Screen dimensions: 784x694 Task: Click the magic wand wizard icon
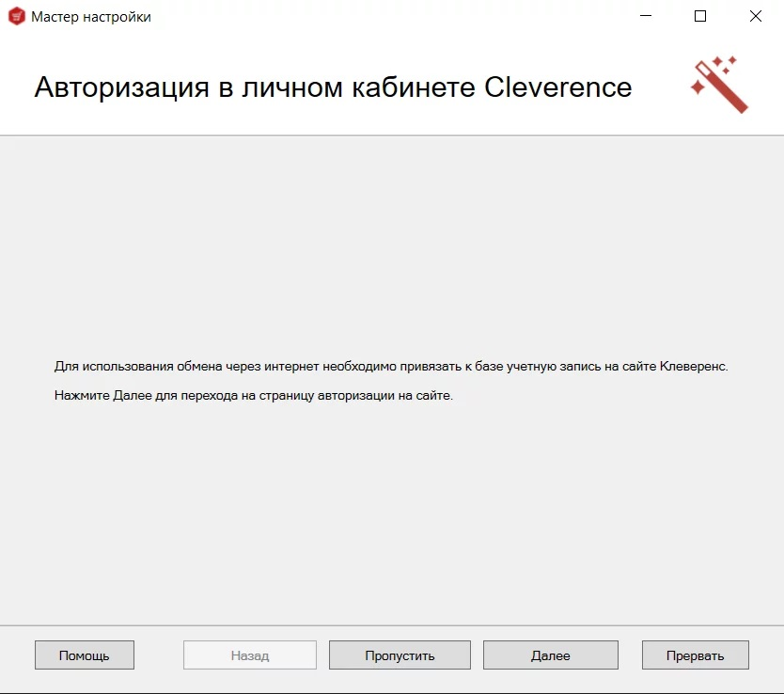[719, 85]
